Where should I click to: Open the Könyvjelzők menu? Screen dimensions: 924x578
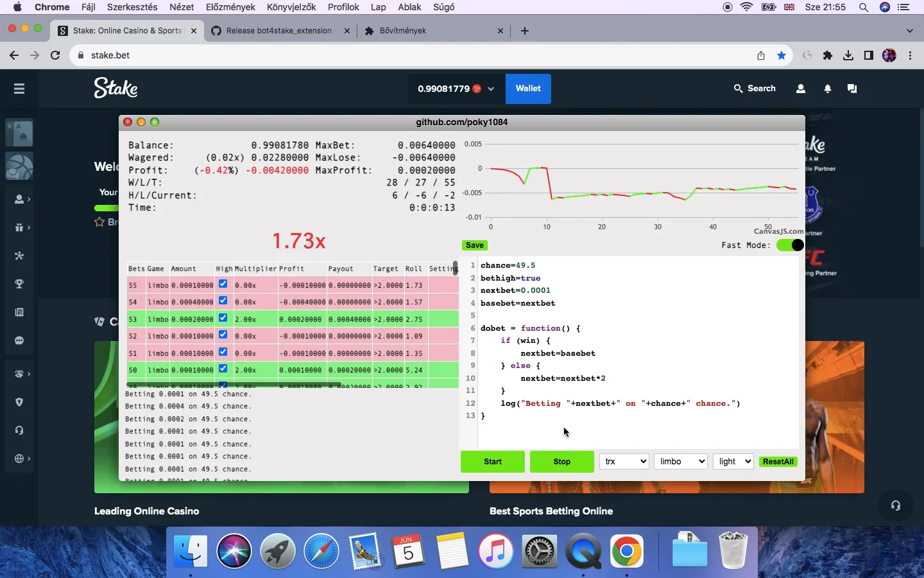click(x=291, y=7)
